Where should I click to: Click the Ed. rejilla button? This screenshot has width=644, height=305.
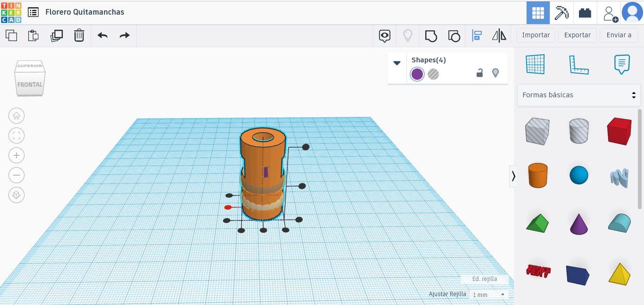(485, 279)
